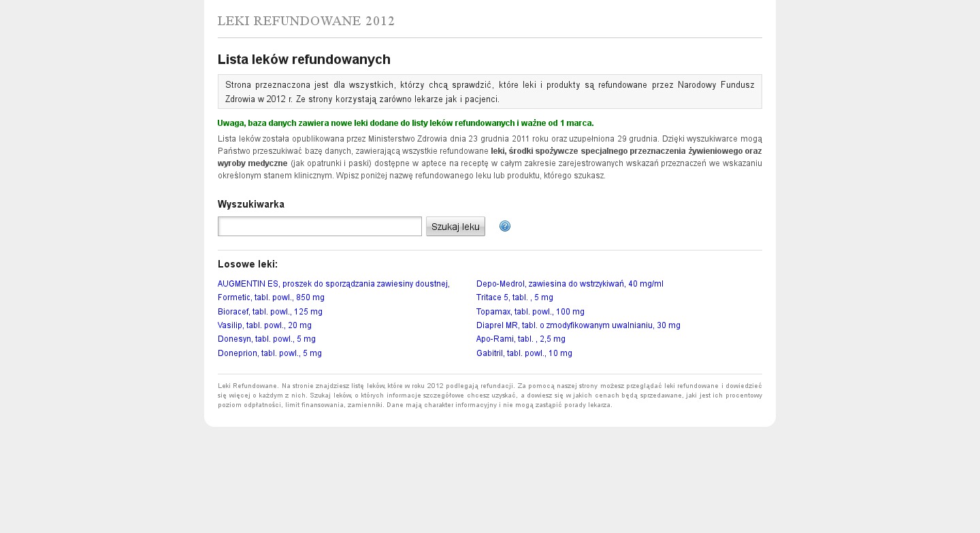Open the LEKI REFUNDOWANE 2012 site title
The image size is (980, 533).
point(306,21)
